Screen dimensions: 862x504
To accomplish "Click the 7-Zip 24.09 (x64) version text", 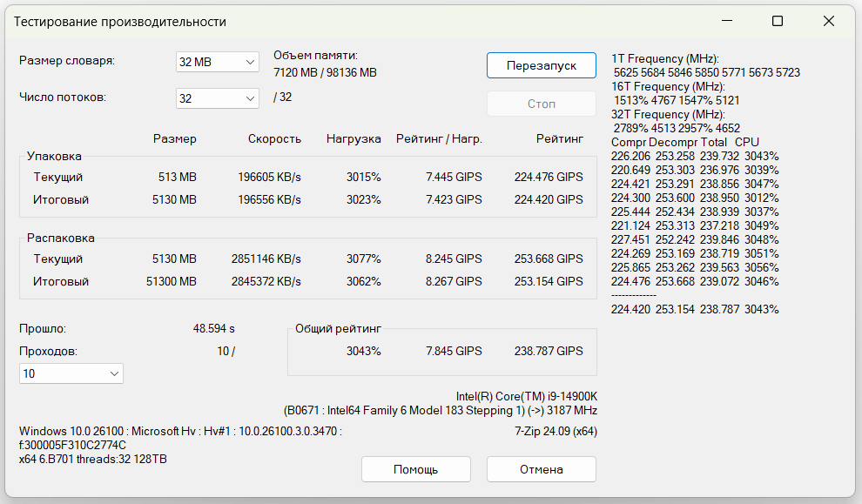I will (556, 431).
